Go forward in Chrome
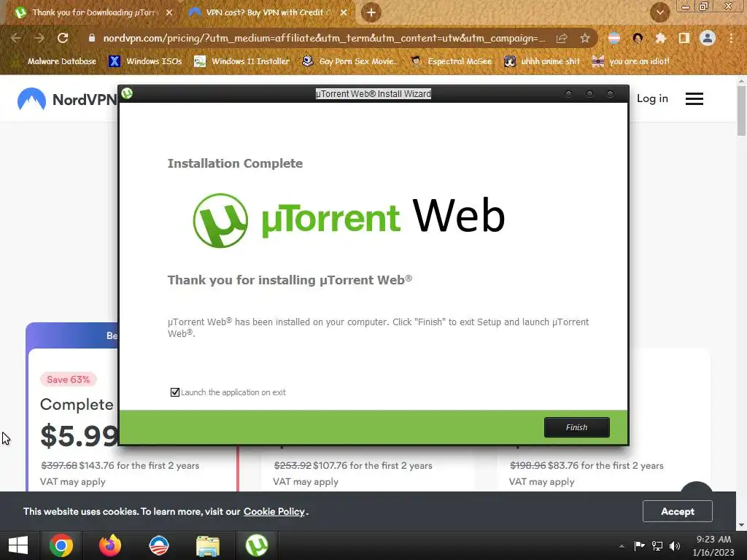This screenshot has width=747, height=560. tap(39, 38)
